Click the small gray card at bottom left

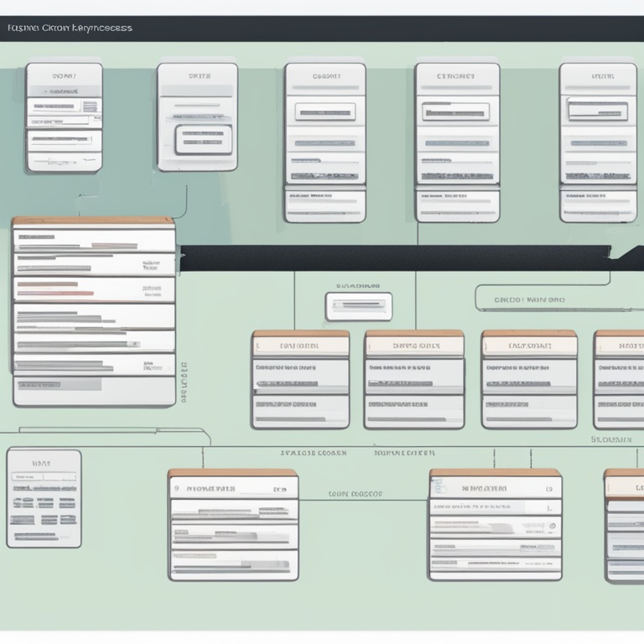pos(44,498)
